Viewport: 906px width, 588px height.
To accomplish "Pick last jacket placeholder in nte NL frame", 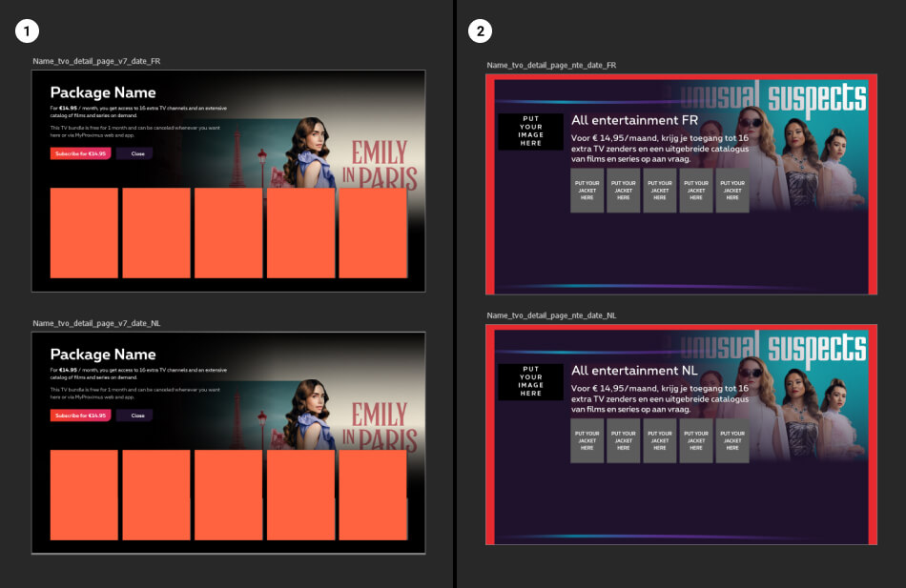I will tap(732, 440).
